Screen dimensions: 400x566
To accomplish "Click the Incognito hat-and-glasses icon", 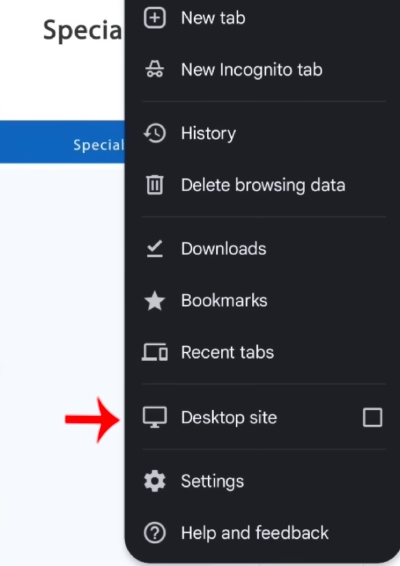I will pyautogui.click(x=155, y=69).
